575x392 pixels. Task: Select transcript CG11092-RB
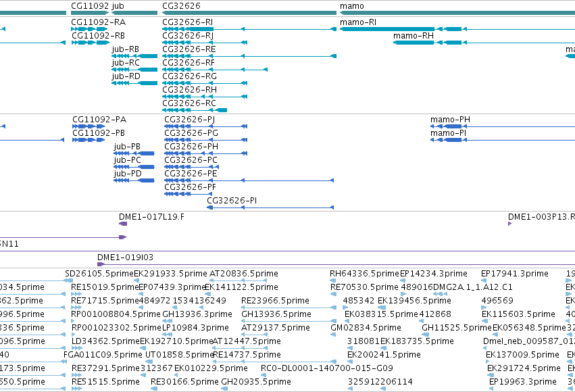tap(98, 36)
